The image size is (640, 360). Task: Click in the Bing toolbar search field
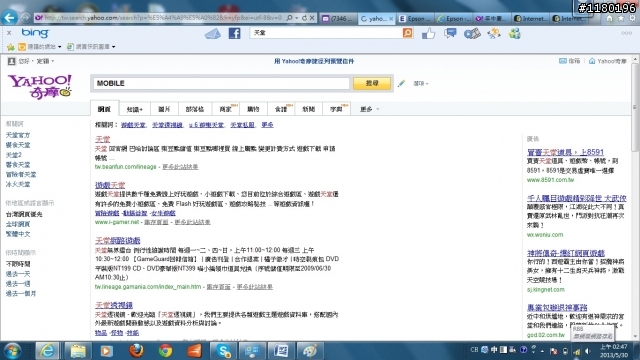click(x=326, y=33)
